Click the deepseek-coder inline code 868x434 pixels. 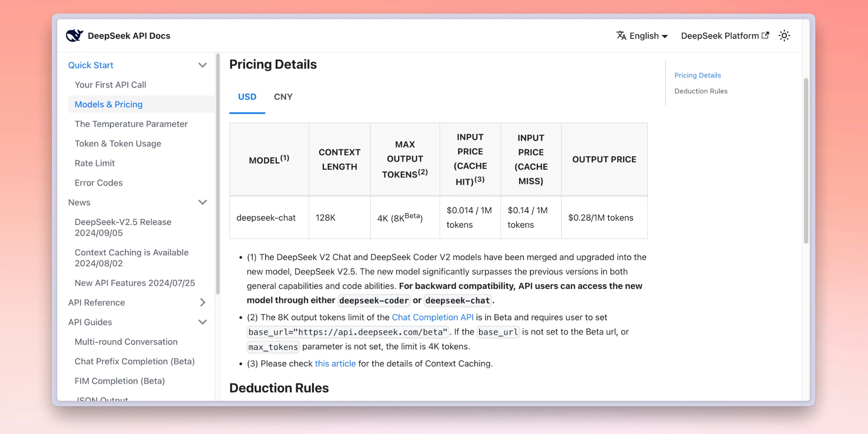374,300
